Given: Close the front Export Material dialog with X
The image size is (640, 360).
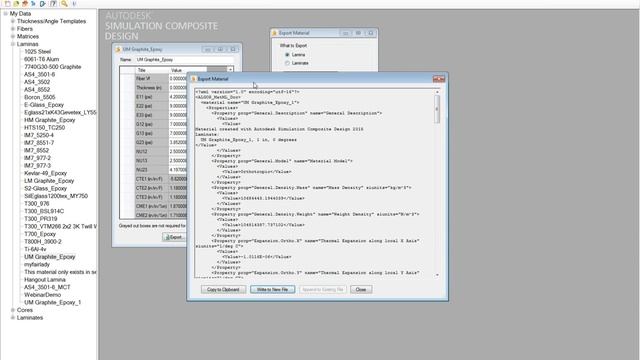Looking at the screenshot, I should pos(439,79).
